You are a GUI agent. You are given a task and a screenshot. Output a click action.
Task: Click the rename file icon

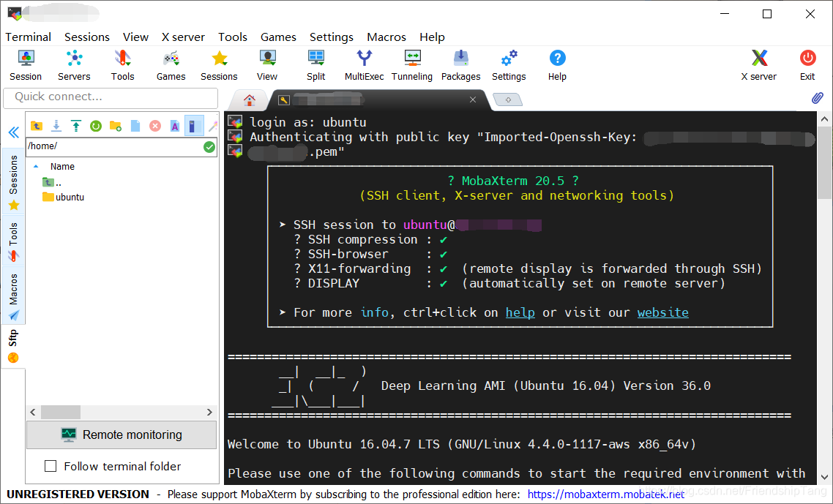(x=175, y=126)
